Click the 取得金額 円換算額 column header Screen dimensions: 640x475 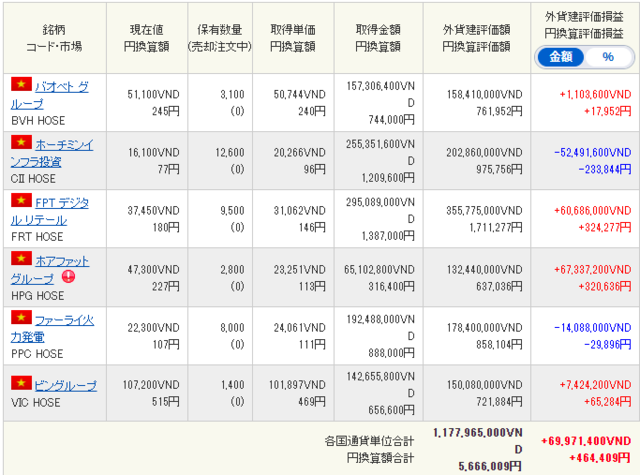pos(378,38)
